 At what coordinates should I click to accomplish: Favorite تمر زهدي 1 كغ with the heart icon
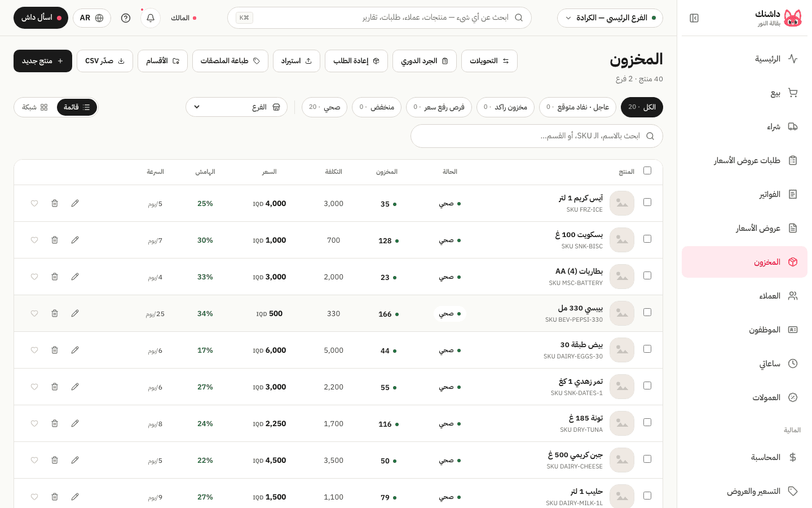[x=34, y=387]
